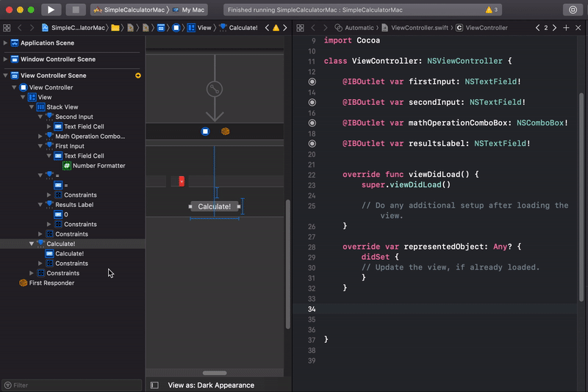Click the Calculate! button on the canvas

[x=215, y=206]
